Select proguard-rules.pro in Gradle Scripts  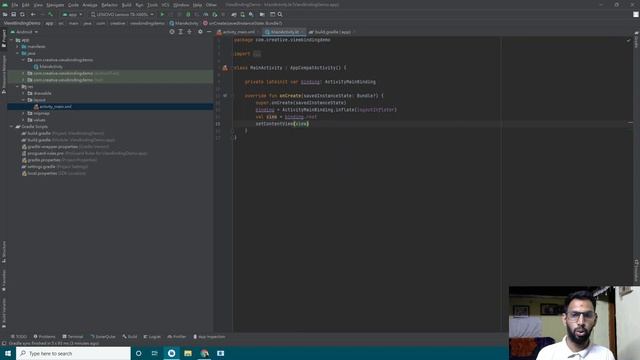(84, 153)
